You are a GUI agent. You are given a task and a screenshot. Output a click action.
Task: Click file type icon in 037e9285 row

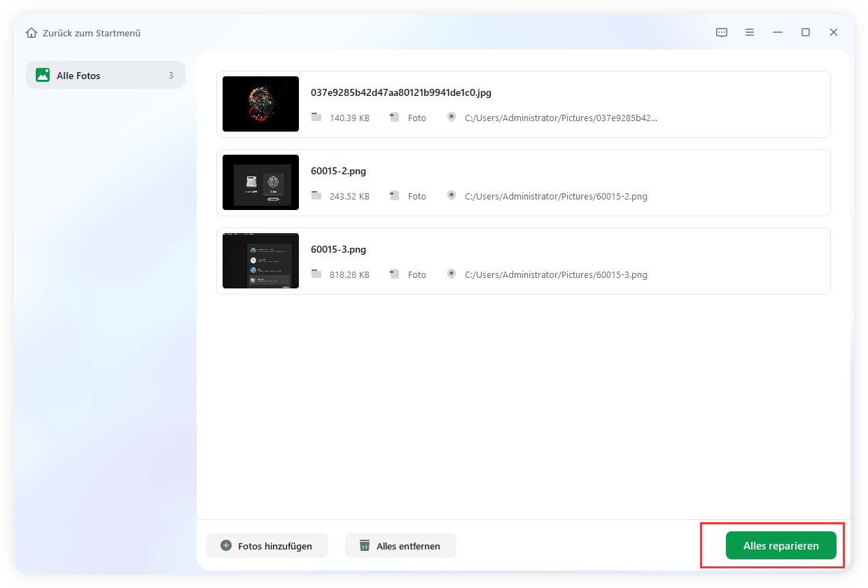click(x=394, y=118)
